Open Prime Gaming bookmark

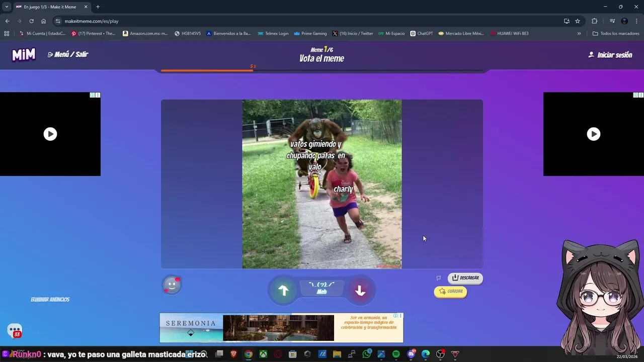click(310, 34)
